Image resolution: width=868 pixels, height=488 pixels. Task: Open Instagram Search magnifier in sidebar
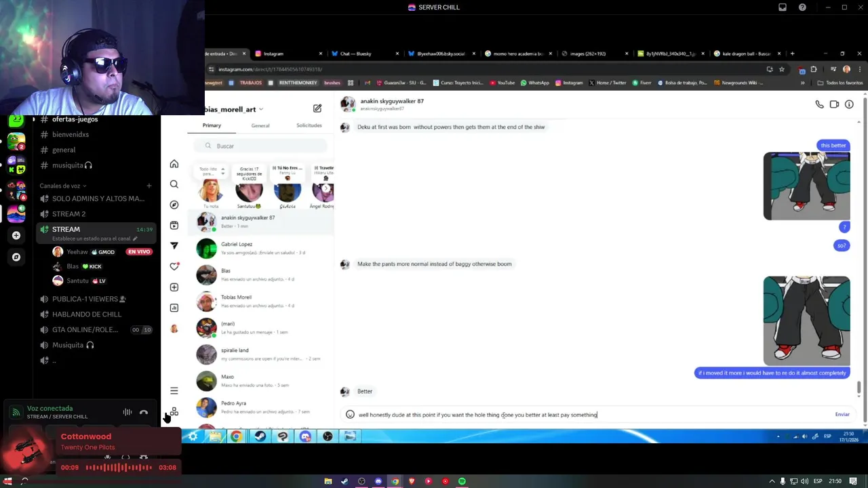[x=174, y=184]
